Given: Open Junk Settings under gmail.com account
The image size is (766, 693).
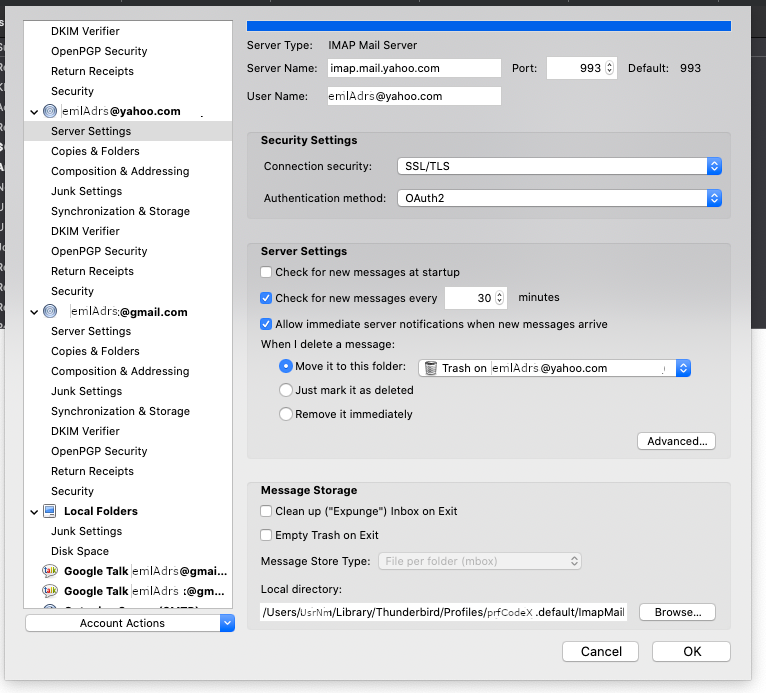Looking at the screenshot, I should click(128, 391).
